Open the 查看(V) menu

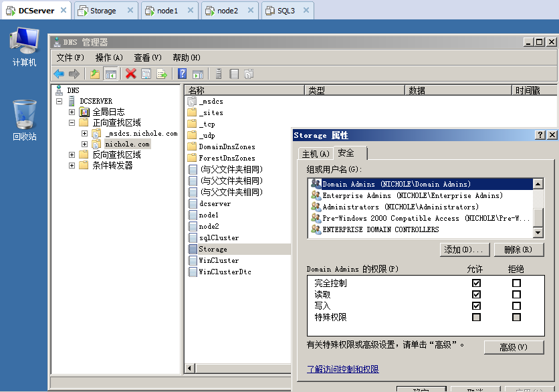coord(146,58)
